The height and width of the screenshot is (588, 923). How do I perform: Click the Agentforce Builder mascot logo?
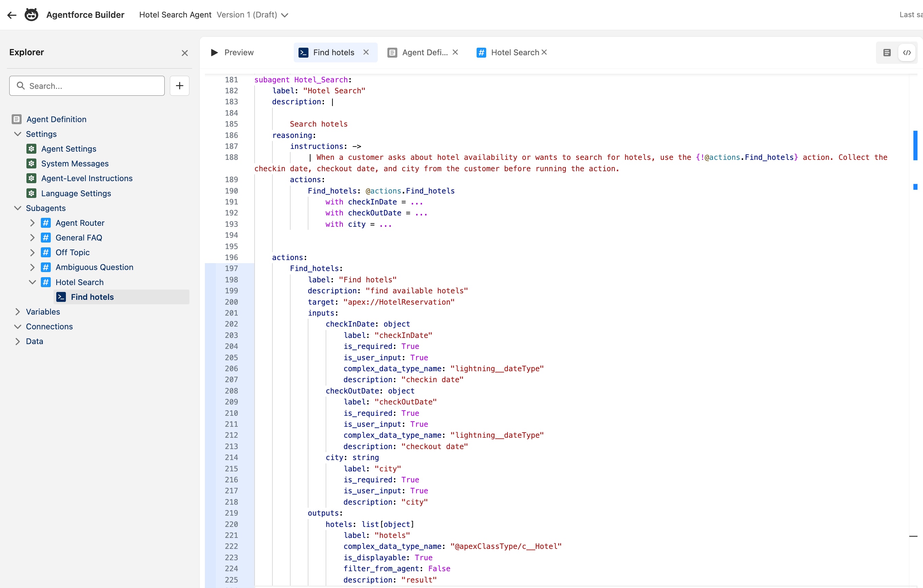[x=32, y=14]
